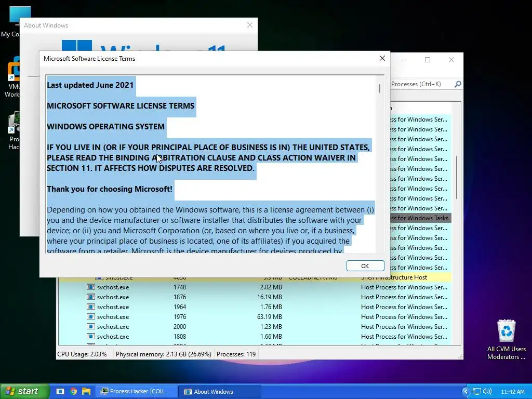Click Physical memory 2.13 GB status entry
Screen dimensions: 532x399
pos(163,354)
